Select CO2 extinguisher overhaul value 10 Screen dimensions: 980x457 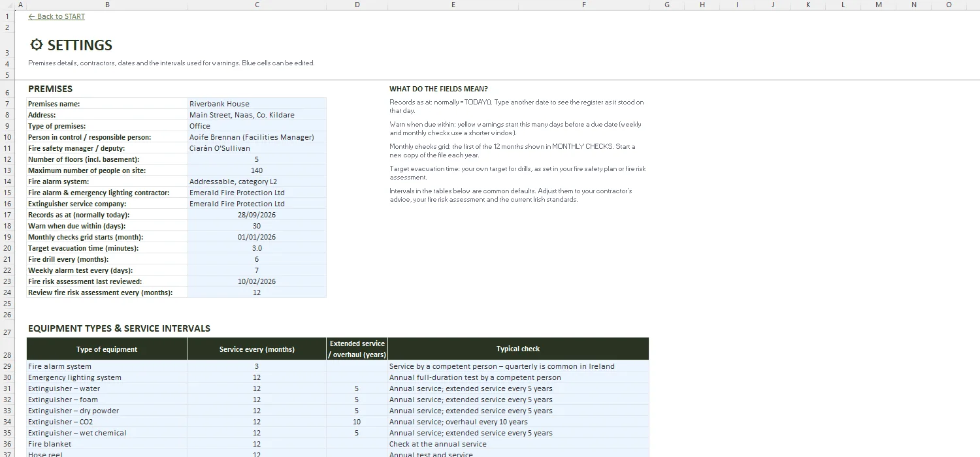pyautogui.click(x=357, y=422)
